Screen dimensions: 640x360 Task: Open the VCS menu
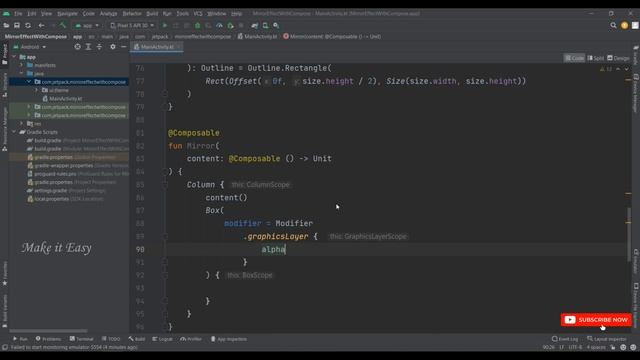[x=198, y=13]
